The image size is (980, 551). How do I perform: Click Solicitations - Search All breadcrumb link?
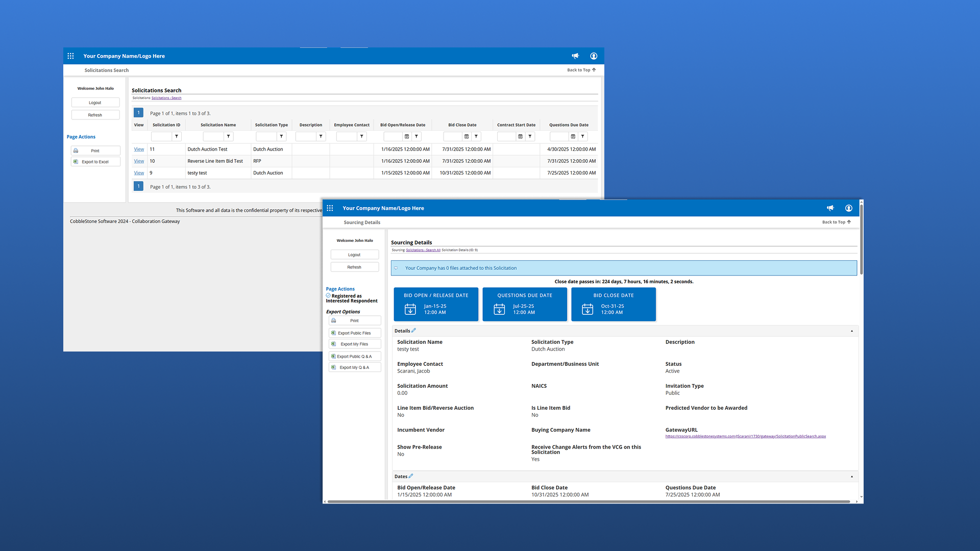click(x=423, y=250)
